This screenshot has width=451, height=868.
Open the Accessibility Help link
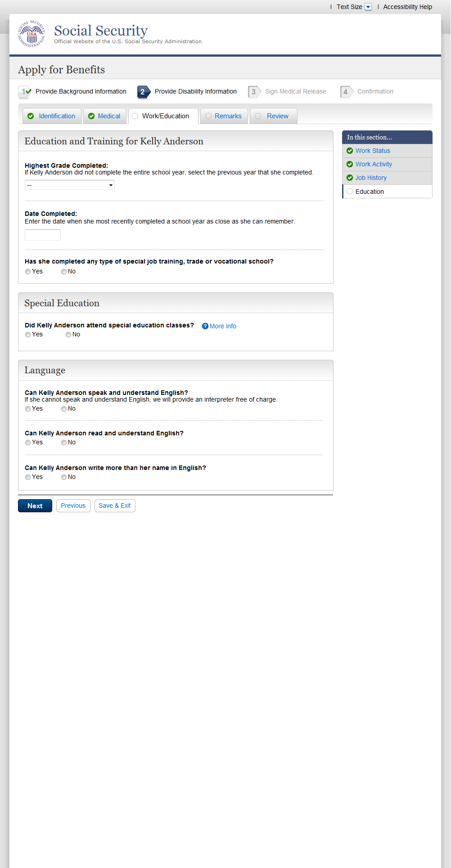(407, 7)
